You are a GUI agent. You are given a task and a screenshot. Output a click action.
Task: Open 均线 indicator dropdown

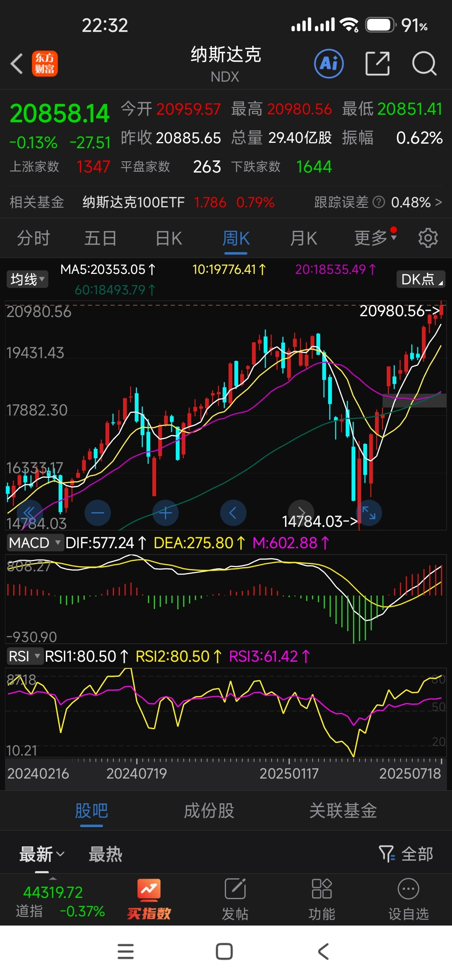tap(27, 279)
